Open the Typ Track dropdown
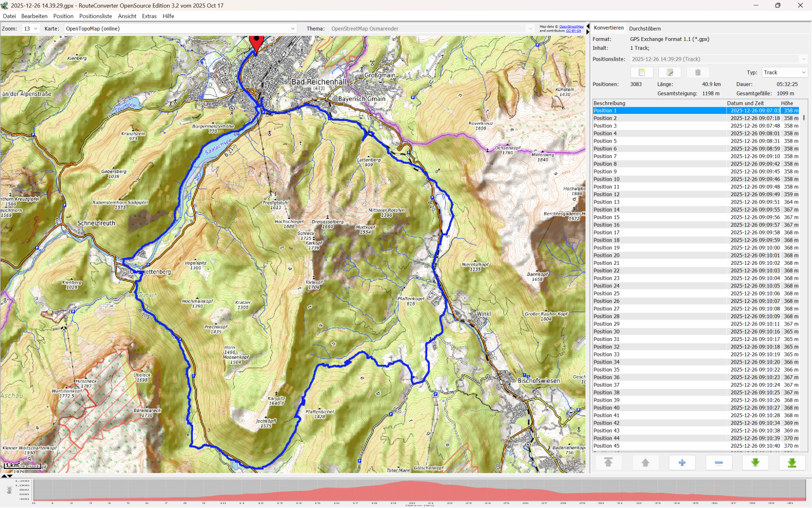The height and width of the screenshot is (508, 812). [x=784, y=72]
